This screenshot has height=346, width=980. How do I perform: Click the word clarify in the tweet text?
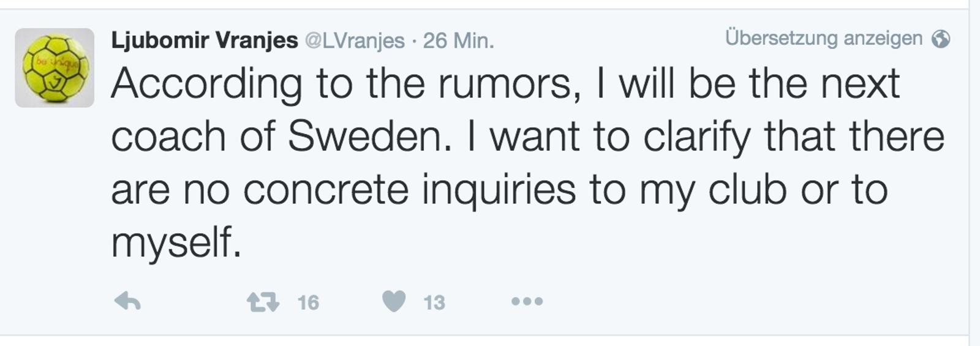tap(697, 137)
